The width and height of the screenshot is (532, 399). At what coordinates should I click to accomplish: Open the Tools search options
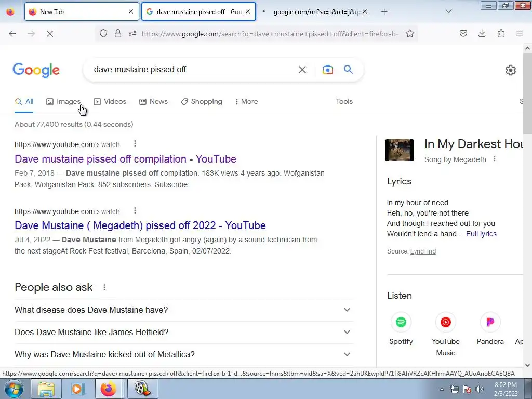click(344, 101)
